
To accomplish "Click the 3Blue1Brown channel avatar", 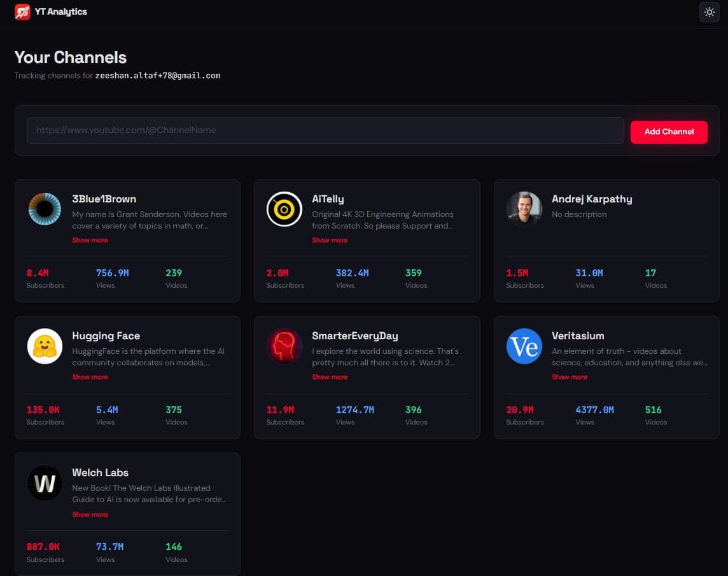I will click(x=45, y=209).
